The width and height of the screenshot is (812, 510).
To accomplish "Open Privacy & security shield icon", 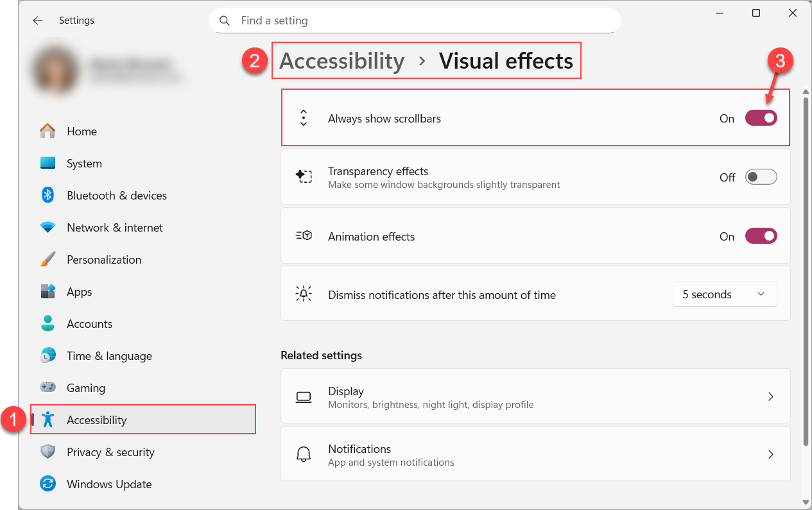I will click(x=48, y=452).
